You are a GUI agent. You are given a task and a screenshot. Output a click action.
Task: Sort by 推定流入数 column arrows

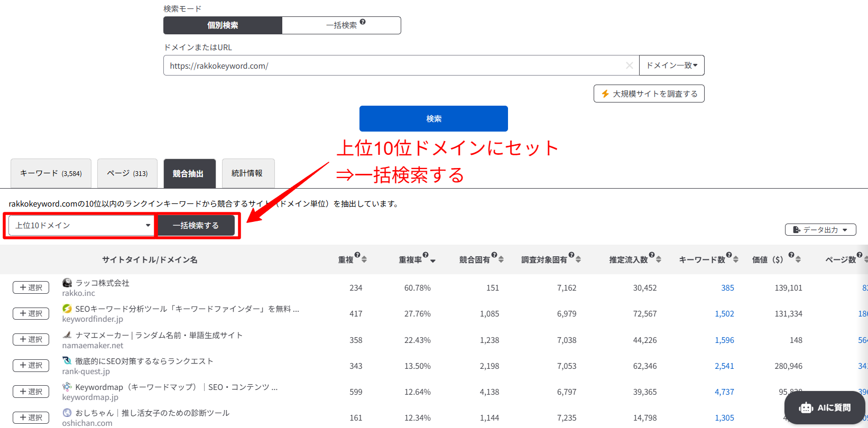coord(659,259)
